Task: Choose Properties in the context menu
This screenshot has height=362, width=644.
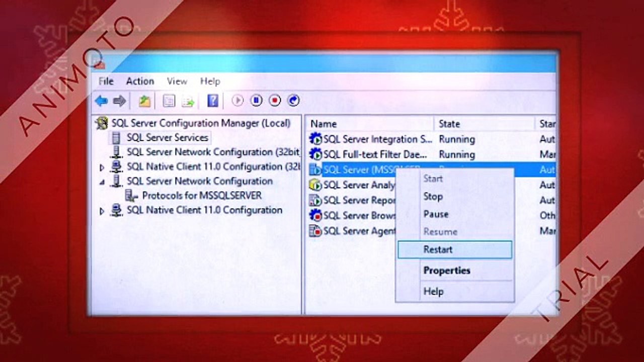Action: click(x=455, y=270)
